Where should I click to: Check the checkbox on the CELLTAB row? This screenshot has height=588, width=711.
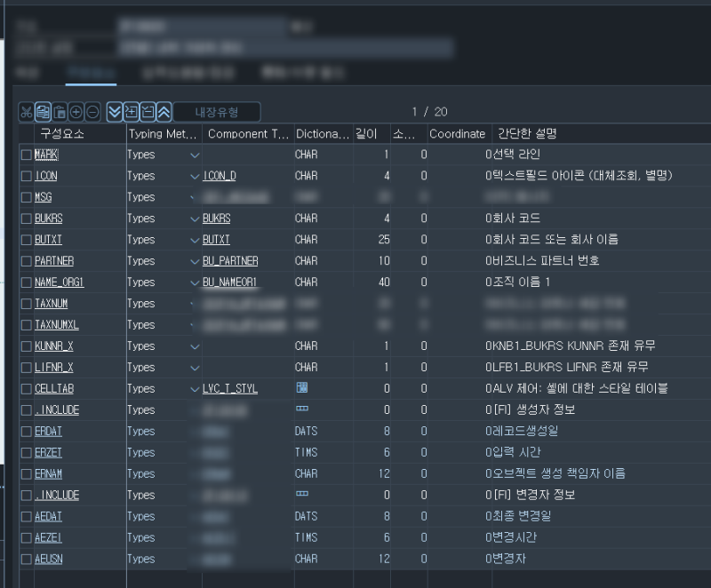27,388
